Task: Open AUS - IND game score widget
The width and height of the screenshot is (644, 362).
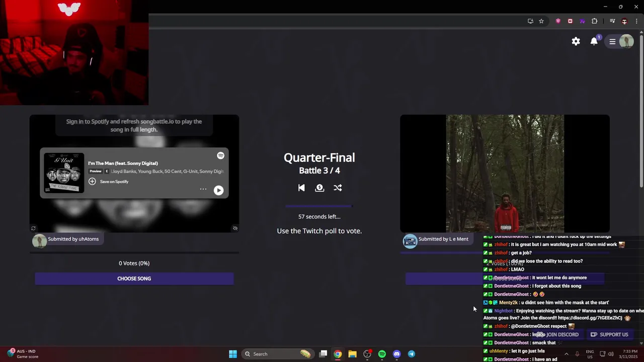Action: tap(24, 354)
